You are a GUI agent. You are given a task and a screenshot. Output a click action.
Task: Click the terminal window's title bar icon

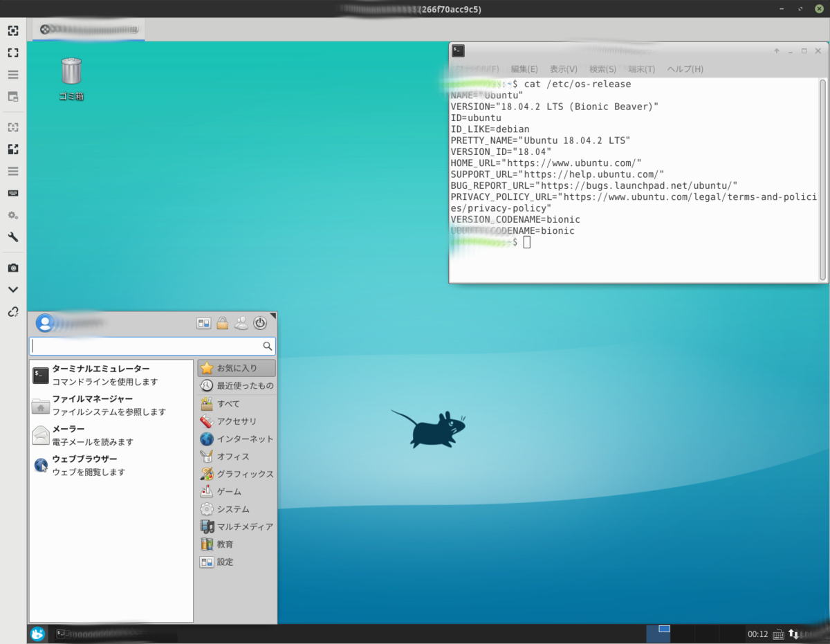(x=458, y=50)
